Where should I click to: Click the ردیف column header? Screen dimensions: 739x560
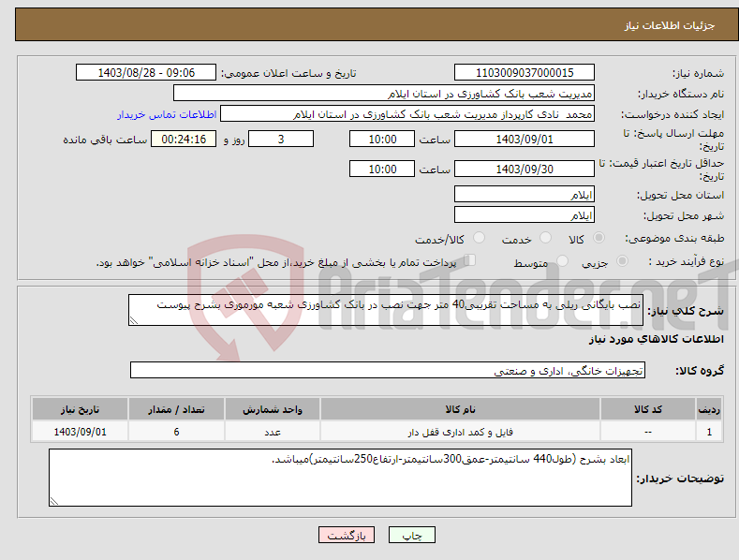click(x=709, y=409)
